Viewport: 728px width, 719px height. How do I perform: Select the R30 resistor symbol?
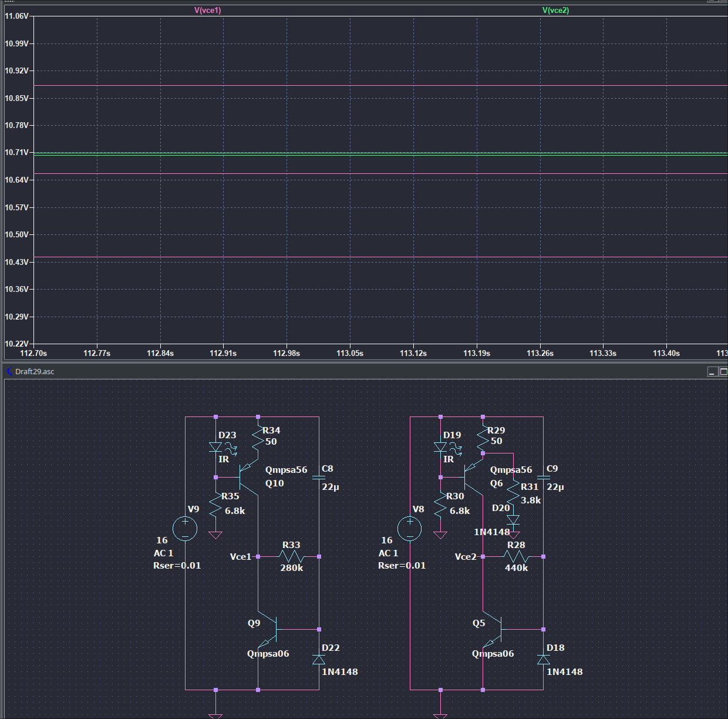click(440, 505)
